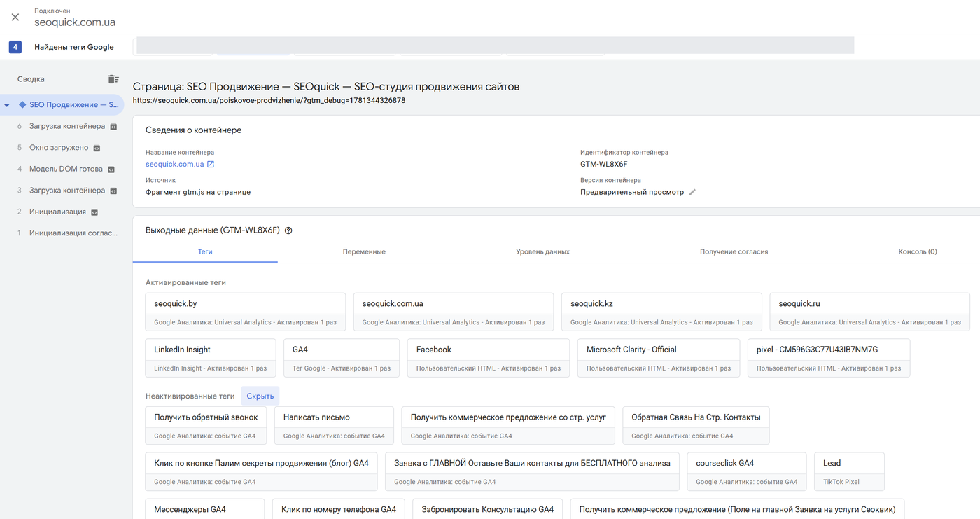
Task: Click the container ID GTM-WL8X6F value
Action: pos(604,165)
